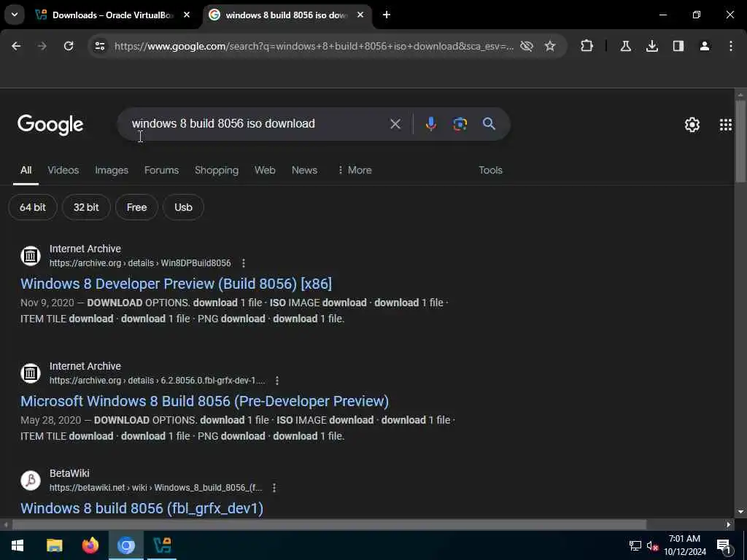
Task: Open the Google apps grid
Action: (x=726, y=125)
